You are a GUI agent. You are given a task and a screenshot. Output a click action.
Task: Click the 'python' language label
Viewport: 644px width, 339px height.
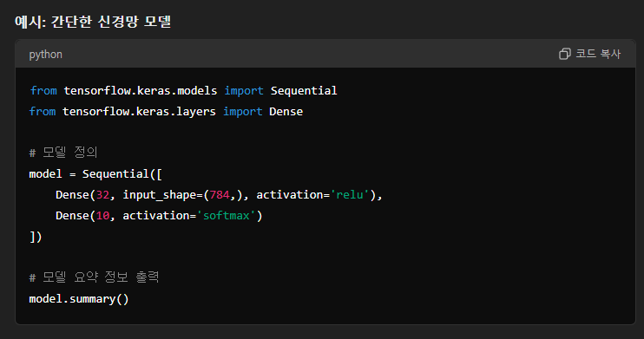[x=46, y=54]
